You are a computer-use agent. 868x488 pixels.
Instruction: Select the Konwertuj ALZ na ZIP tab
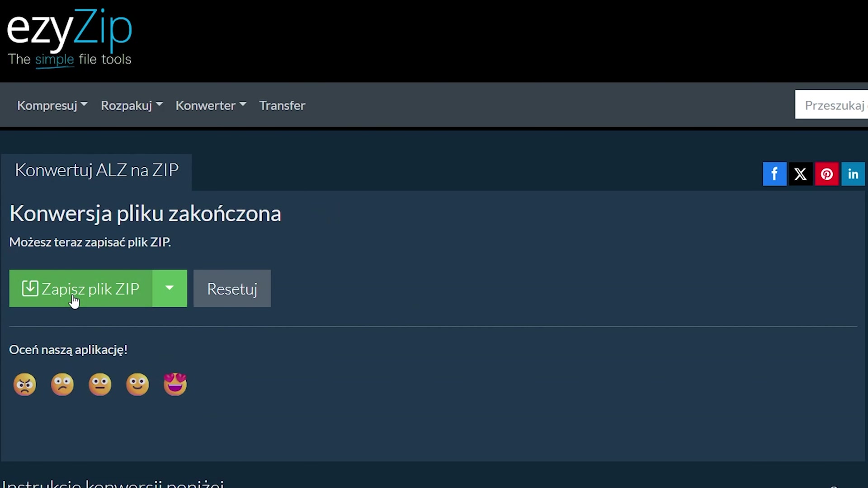coord(97,171)
